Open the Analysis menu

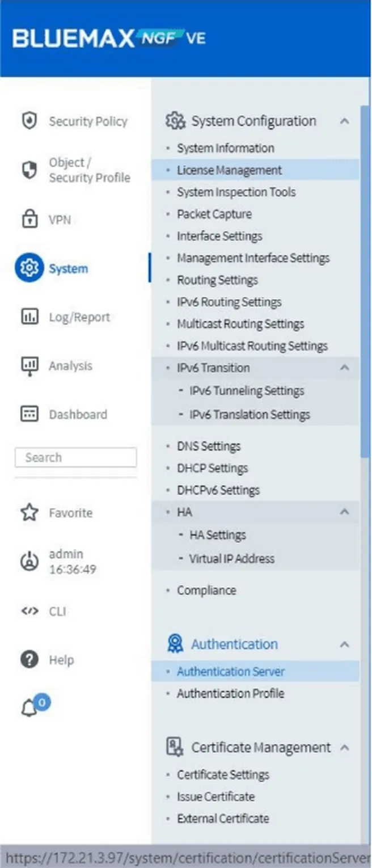click(70, 366)
